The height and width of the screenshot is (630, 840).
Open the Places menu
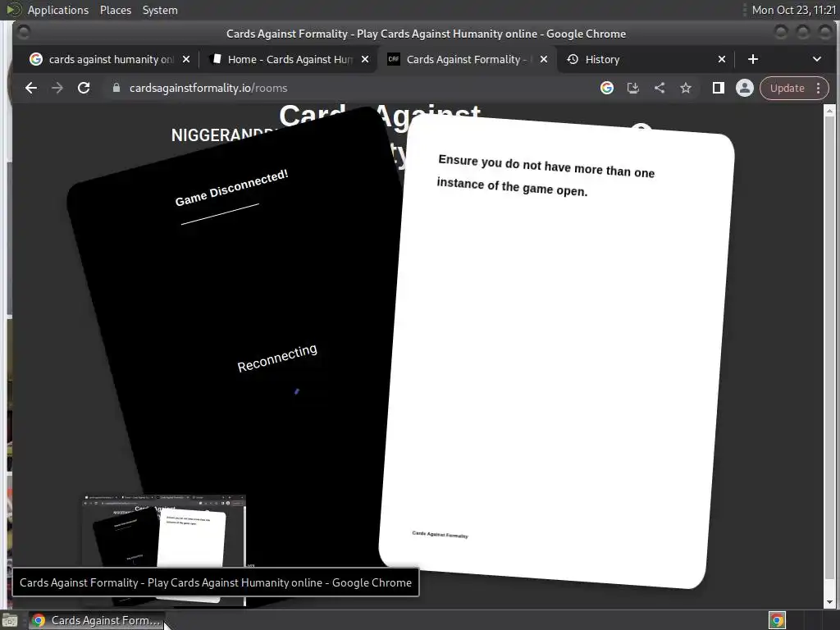click(x=115, y=10)
